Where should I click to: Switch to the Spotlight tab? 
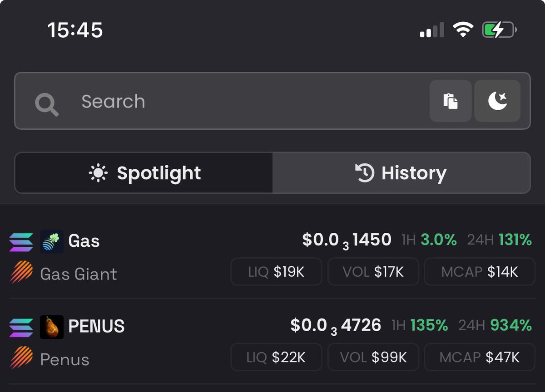(x=144, y=173)
